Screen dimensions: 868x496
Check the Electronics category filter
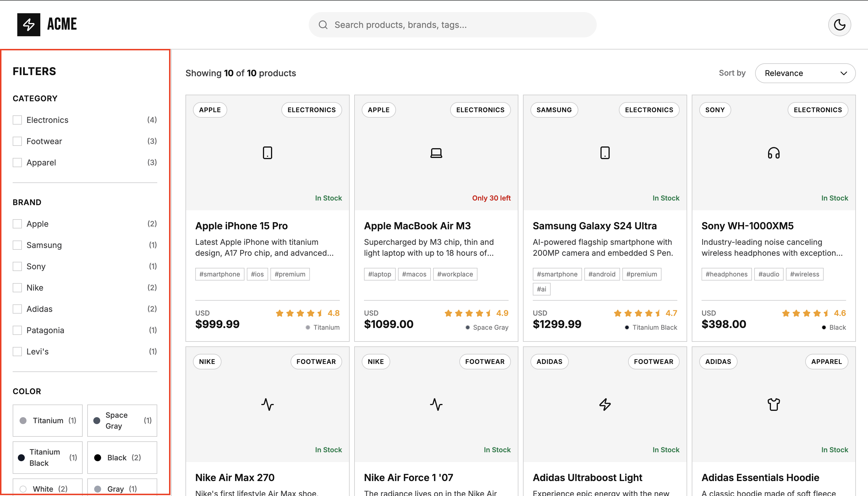[17, 120]
